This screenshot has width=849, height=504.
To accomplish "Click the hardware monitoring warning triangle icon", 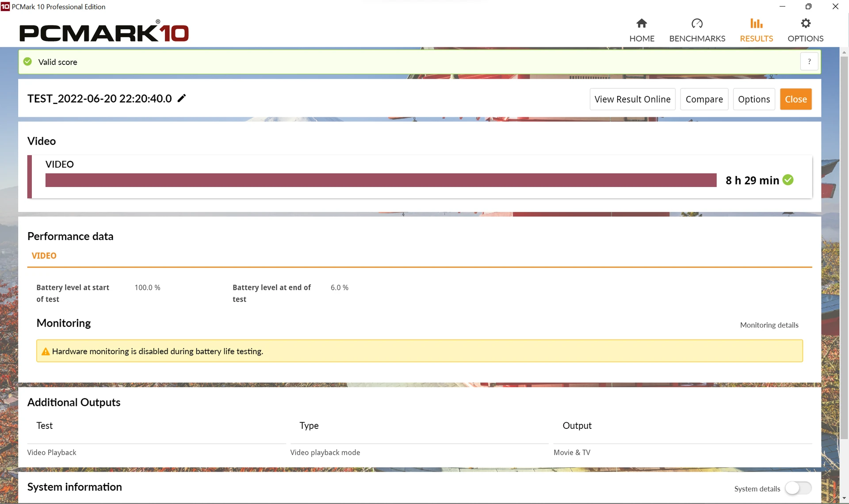I will (45, 351).
